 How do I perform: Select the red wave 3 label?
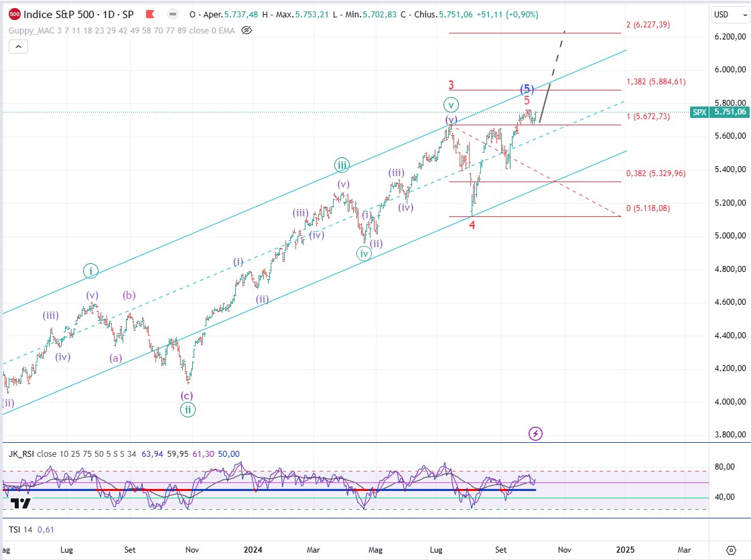451,85
